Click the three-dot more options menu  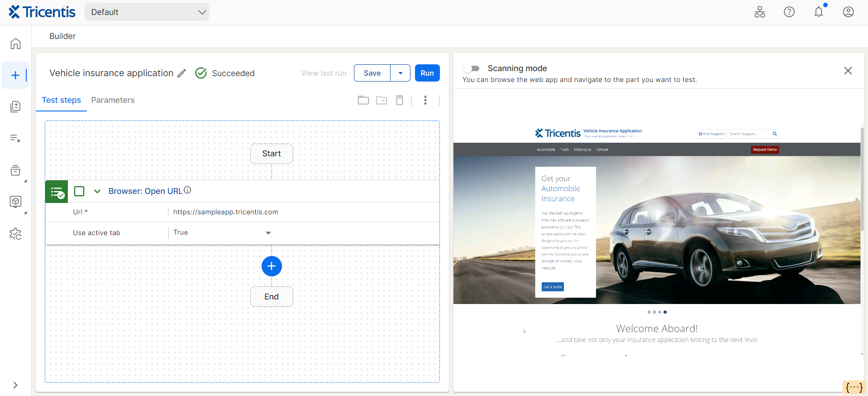[x=425, y=100]
